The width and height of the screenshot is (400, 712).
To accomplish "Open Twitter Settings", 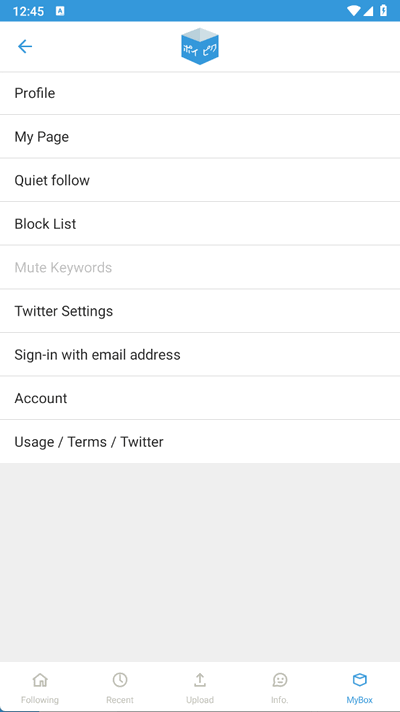I will point(200,311).
